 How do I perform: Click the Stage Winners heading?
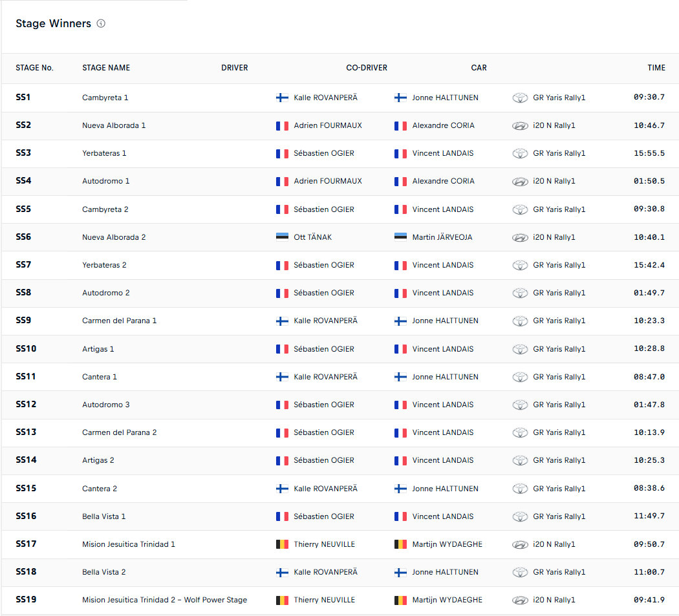point(53,24)
